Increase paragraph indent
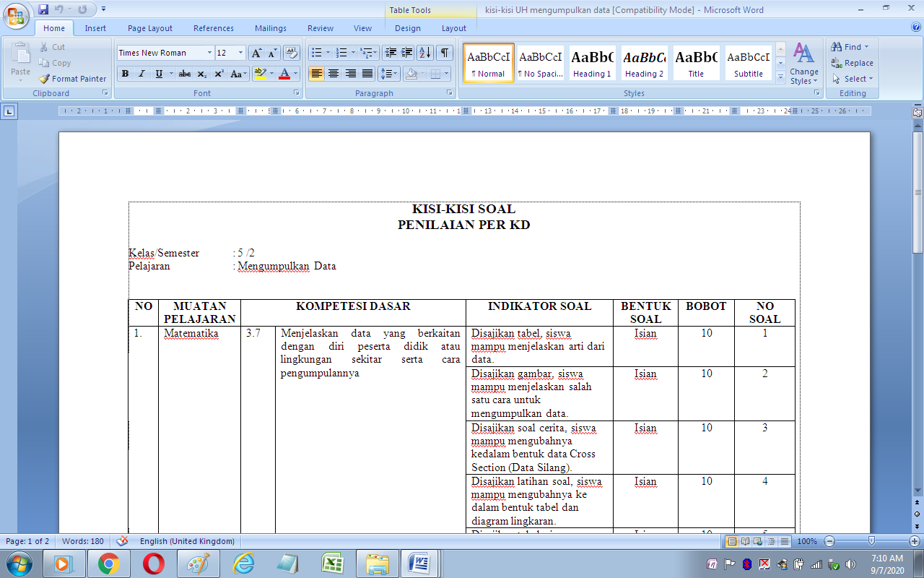Image resolution: width=924 pixels, height=578 pixels. 407,53
